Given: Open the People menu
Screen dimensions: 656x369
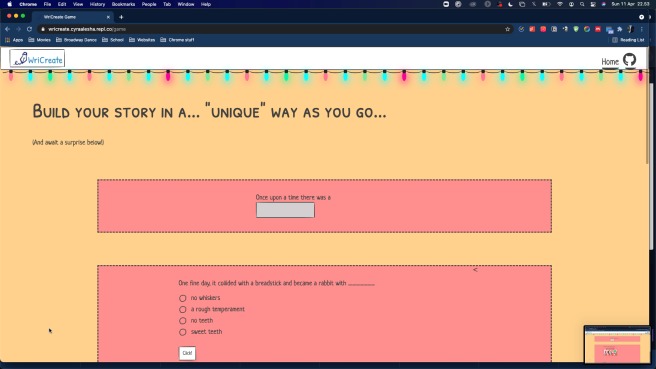Looking at the screenshot, I should coord(149,4).
